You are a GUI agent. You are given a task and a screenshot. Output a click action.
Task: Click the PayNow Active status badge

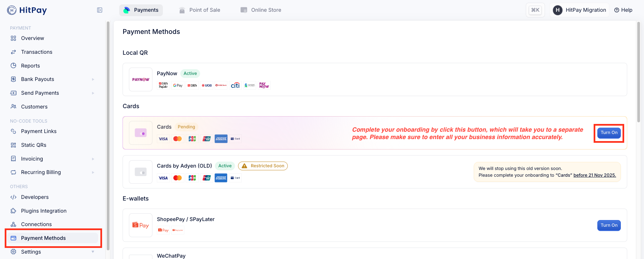pyautogui.click(x=190, y=74)
